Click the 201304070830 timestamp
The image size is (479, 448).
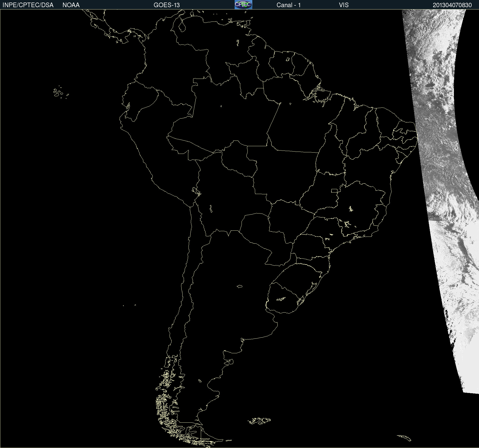(x=452, y=5)
